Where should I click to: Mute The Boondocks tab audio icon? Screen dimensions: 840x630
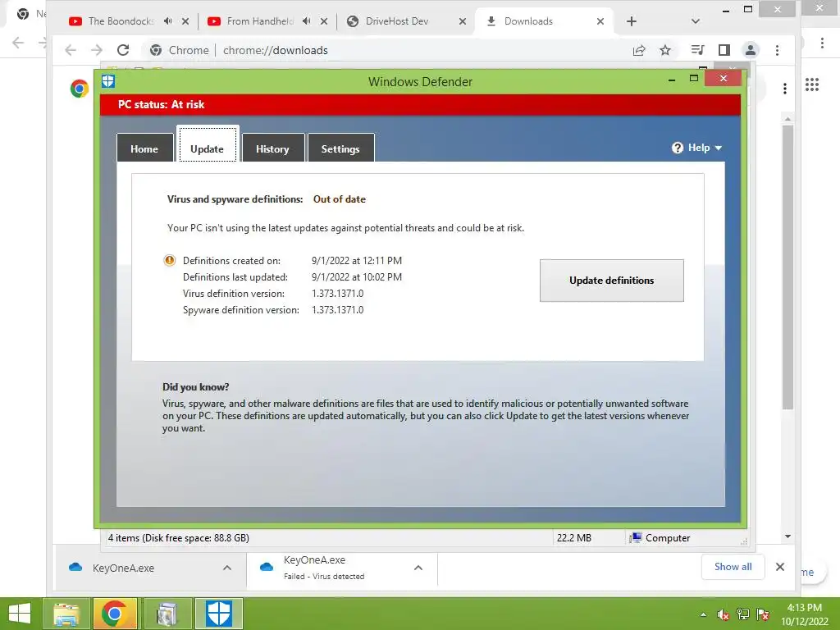coord(168,21)
